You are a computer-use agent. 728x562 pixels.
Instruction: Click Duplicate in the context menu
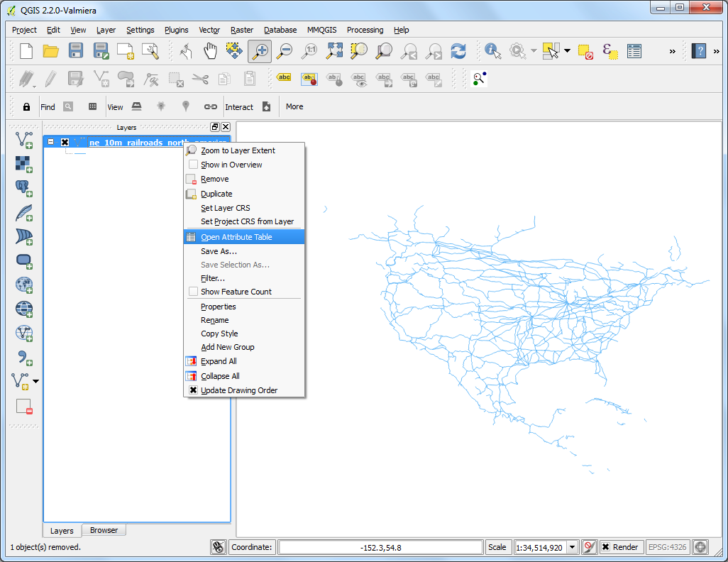(244, 194)
